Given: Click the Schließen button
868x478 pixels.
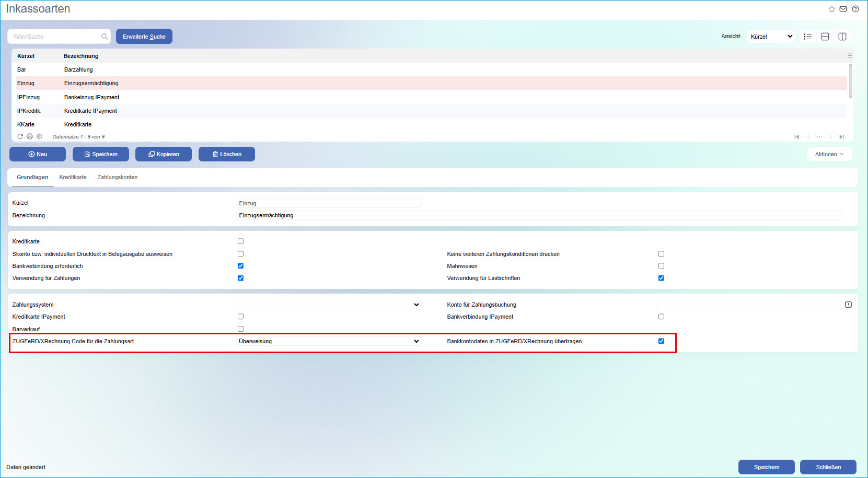Looking at the screenshot, I should pos(828,467).
